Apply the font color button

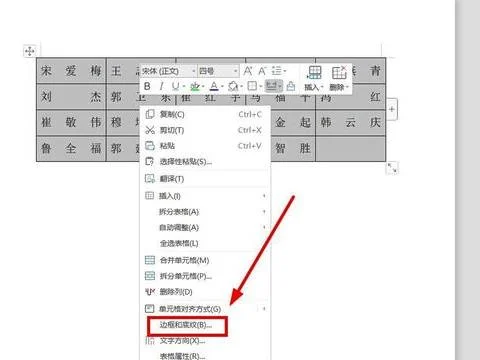pos(214,87)
